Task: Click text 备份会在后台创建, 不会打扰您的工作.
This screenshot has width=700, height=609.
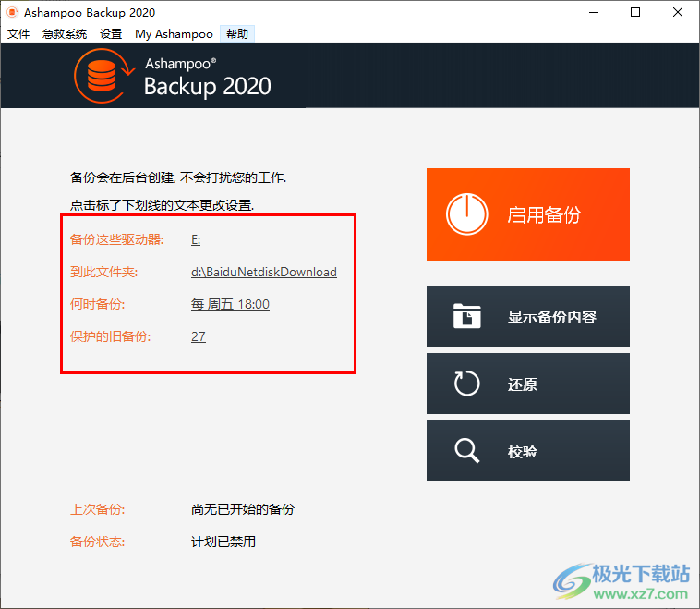Action: 177,177
